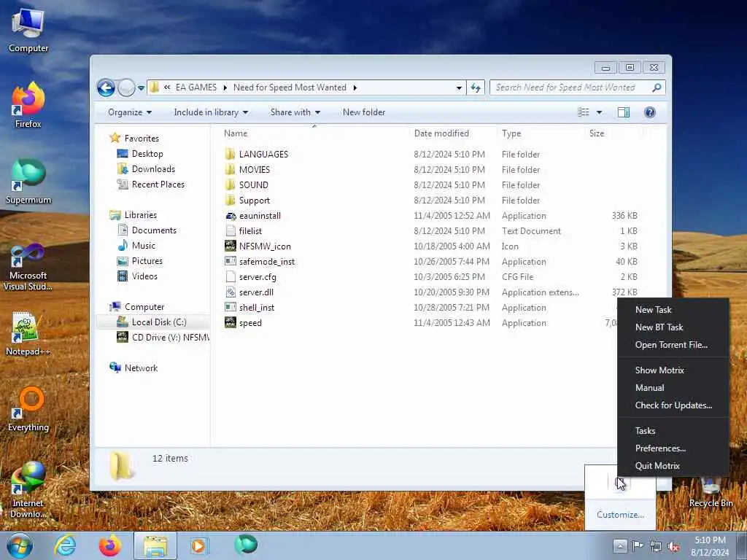Open Recent Places in the navigation pane
747x560 pixels.
158,184
